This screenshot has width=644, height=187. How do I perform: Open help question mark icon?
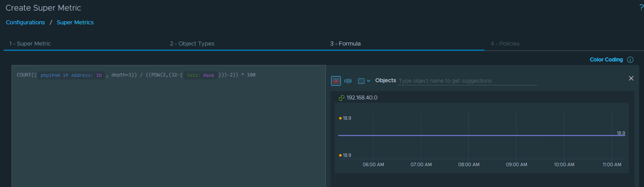[641, 8]
